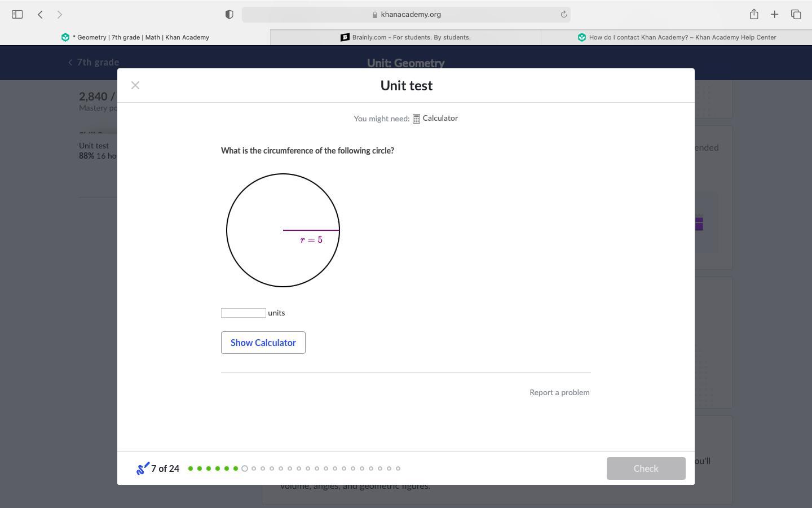The image size is (812, 508).
Task: Click the Show Calculator button
Action: 263,343
